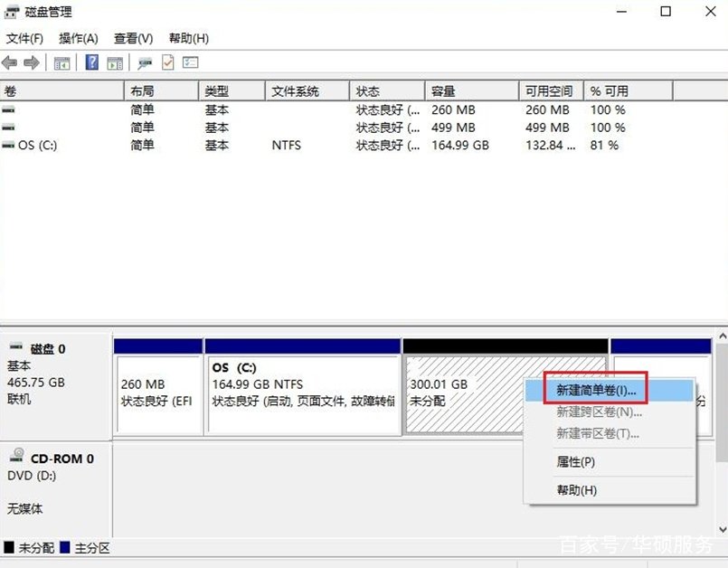Viewport: 728px width, 568px height.
Task: Open the 文件(F) menu
Action: tap(24, 38)
